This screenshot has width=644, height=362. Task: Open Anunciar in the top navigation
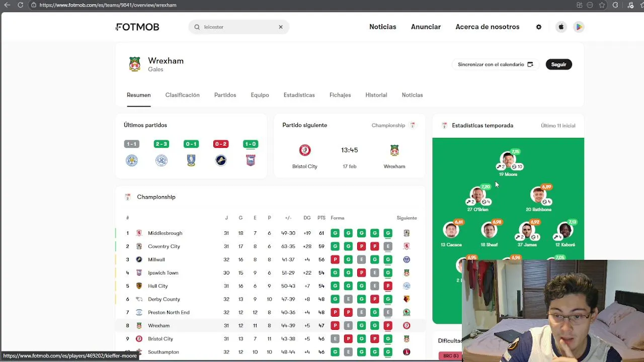426,27
